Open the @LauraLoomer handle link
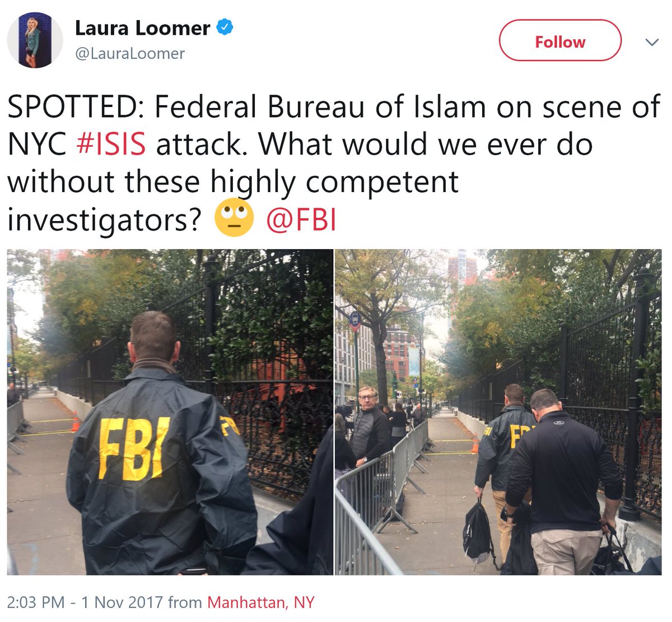Screen dimensions: 672x622 point(130,54)
